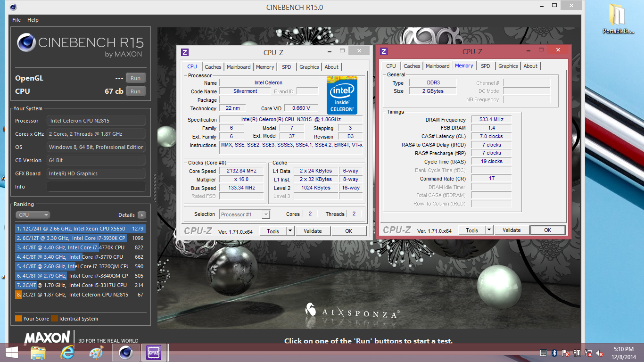644x362 pixels.
Task: Click OK in CPU-Z CPU window
Action: tap(349, 231)
